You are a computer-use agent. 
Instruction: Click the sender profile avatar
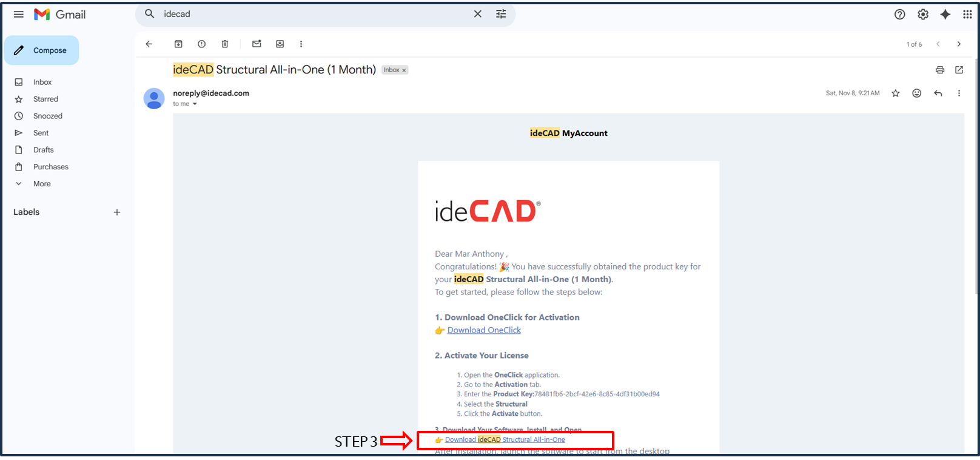click(x=154, y=98)
